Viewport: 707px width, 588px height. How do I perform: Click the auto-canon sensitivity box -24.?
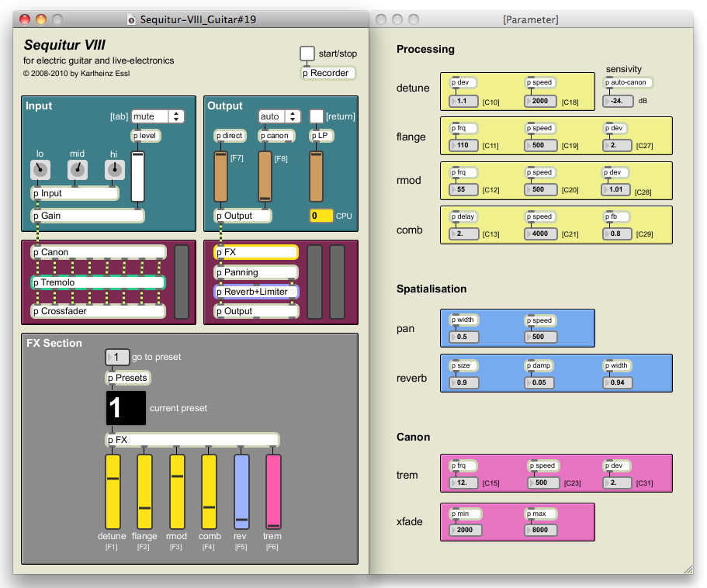point(618,102)
